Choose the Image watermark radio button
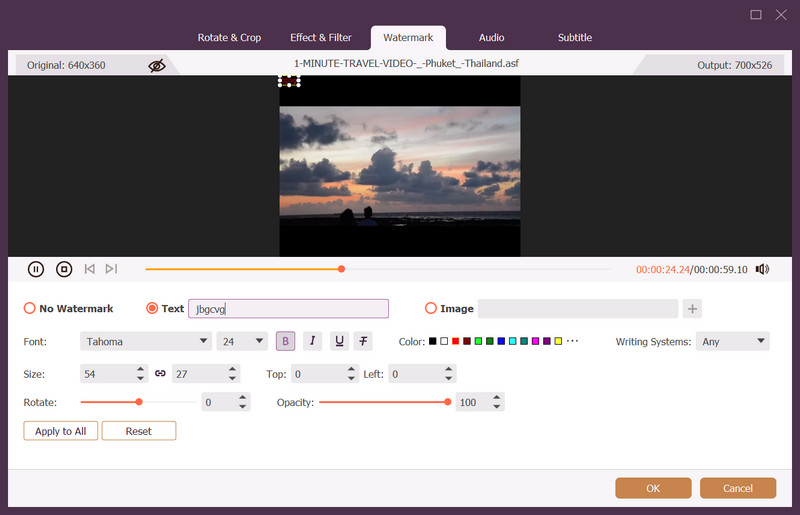The image size is (800, 515). 431,309
